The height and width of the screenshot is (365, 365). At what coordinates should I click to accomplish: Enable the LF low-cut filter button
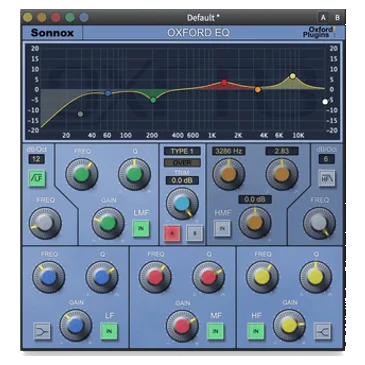[x=37, y=178]
